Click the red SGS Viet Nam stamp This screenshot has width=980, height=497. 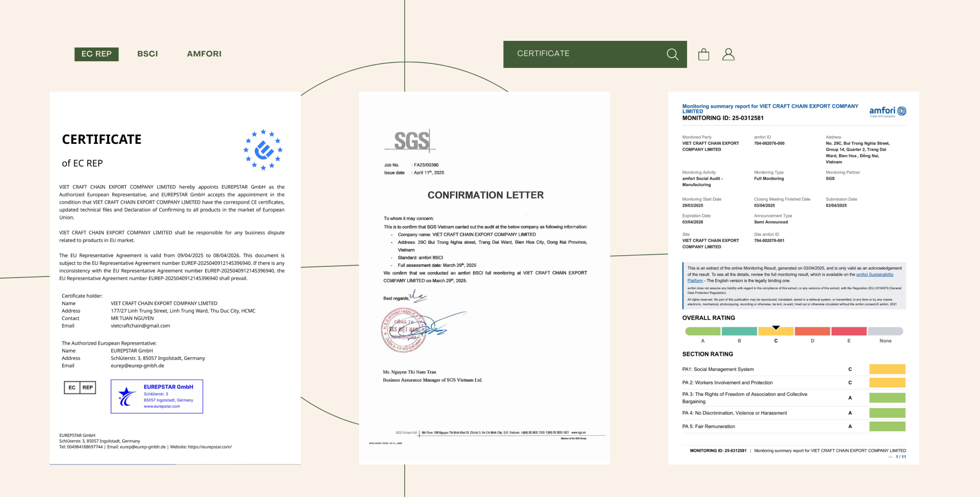[404, 331]
